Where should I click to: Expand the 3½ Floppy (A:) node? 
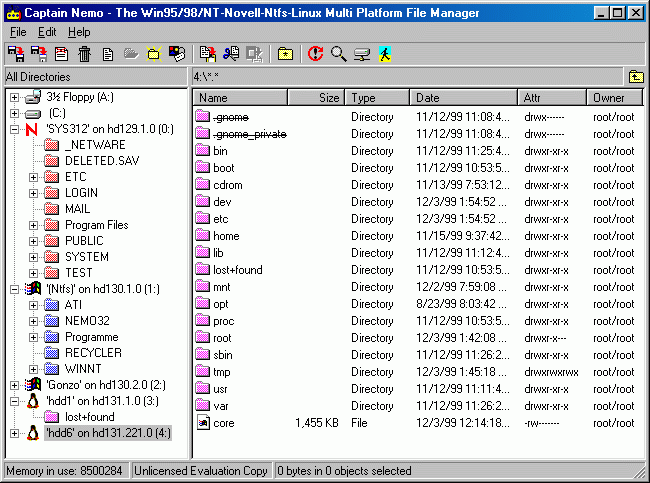tap(14, 97)
